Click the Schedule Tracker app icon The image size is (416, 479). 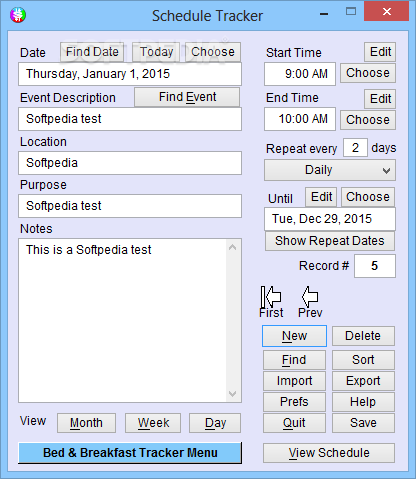click(x=18, y=15)
